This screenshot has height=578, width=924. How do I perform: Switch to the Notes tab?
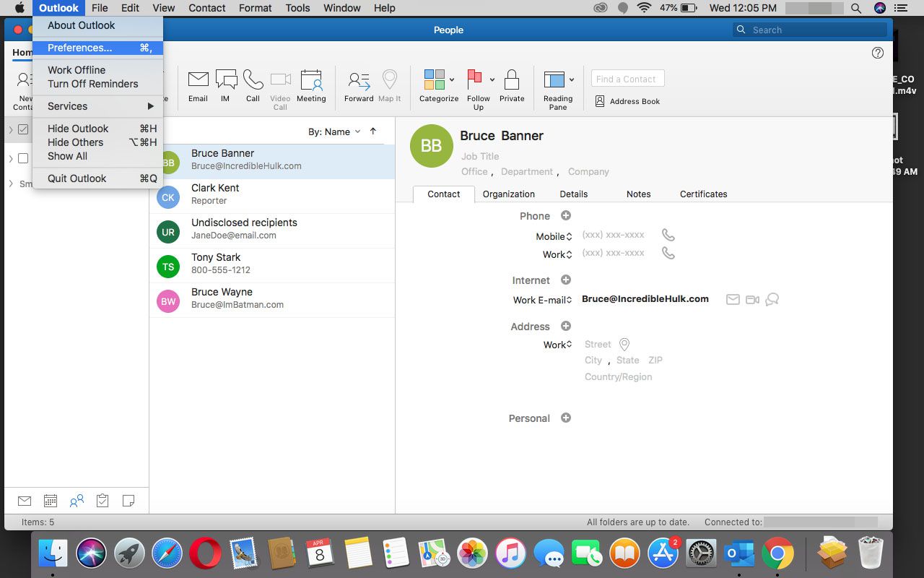(639, 194)
